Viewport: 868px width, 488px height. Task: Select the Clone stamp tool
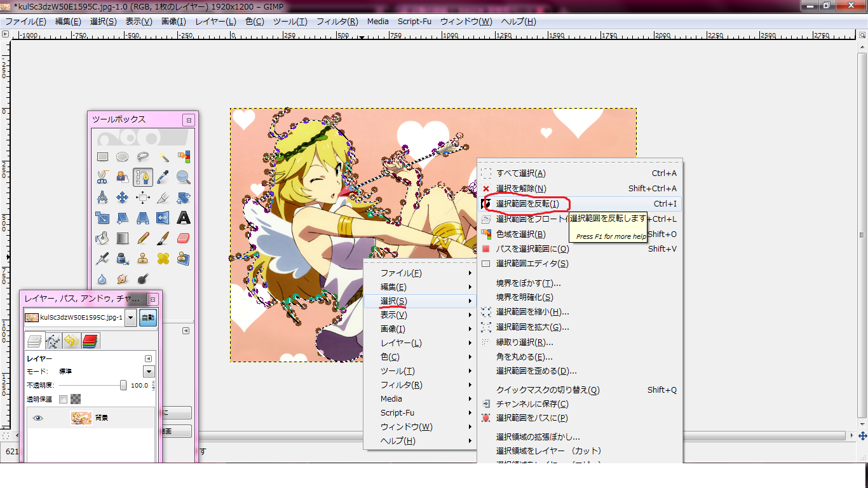[x=143, y=259]
